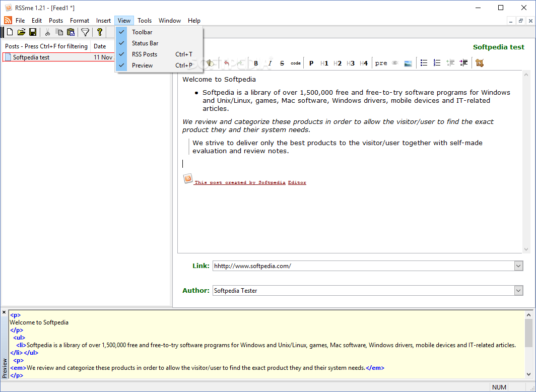The height and width of the screenshot is (392, 536).
Task: Click 'Welcome to Softpedia' text in editor
Action: pyautogui.click(x=219, y=79)
